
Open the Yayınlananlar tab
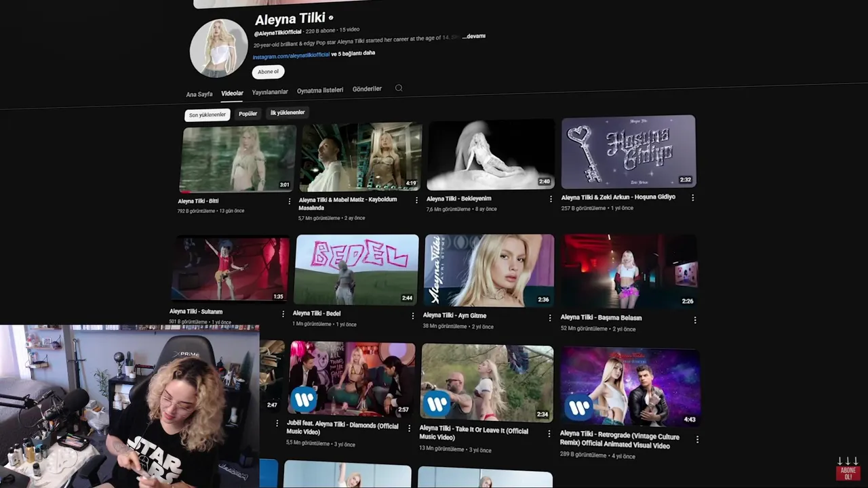pyautogui.click(x=270, y=91)
